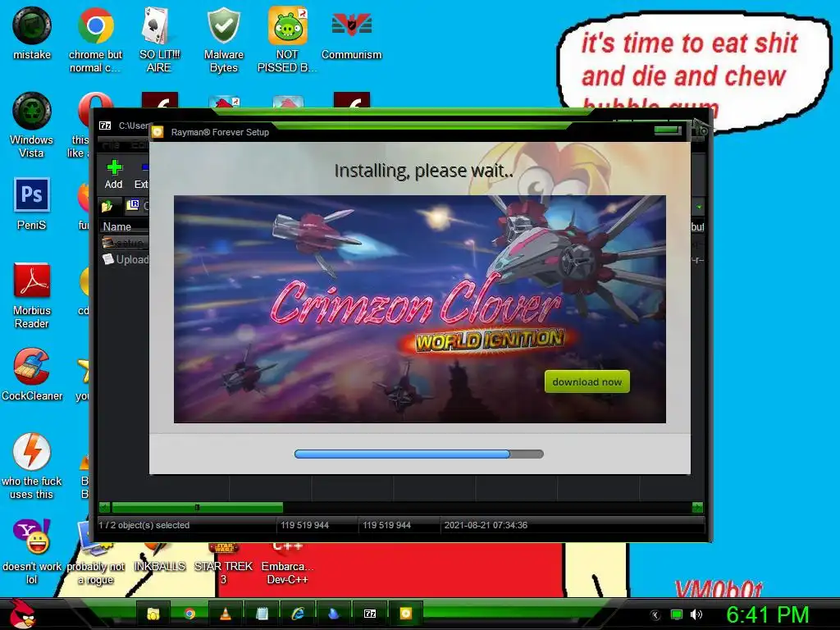Open the STAR TREK 3 desktop shortcut
This screenshot has height=630, width=840.
[223, 565]
